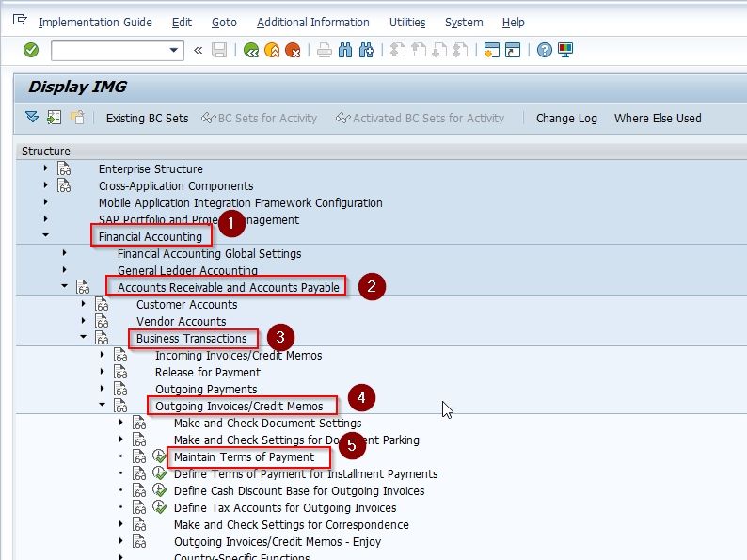Select Define Terms of Payment for Installment Payments
The image size is (747, 560).
(306, 474)
